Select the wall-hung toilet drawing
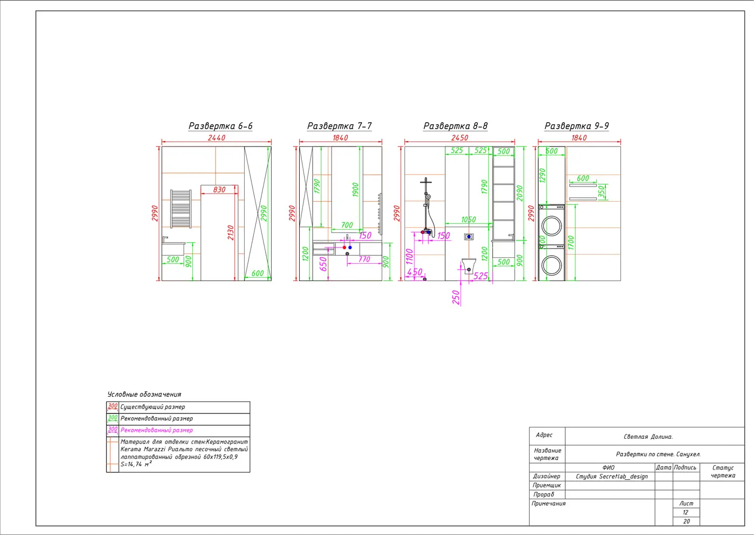 469,266
